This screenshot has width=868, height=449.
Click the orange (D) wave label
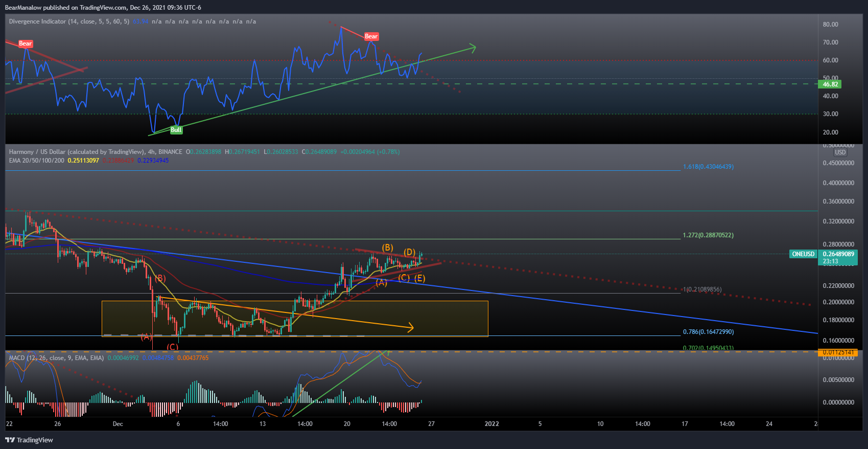tap(410, 252)
